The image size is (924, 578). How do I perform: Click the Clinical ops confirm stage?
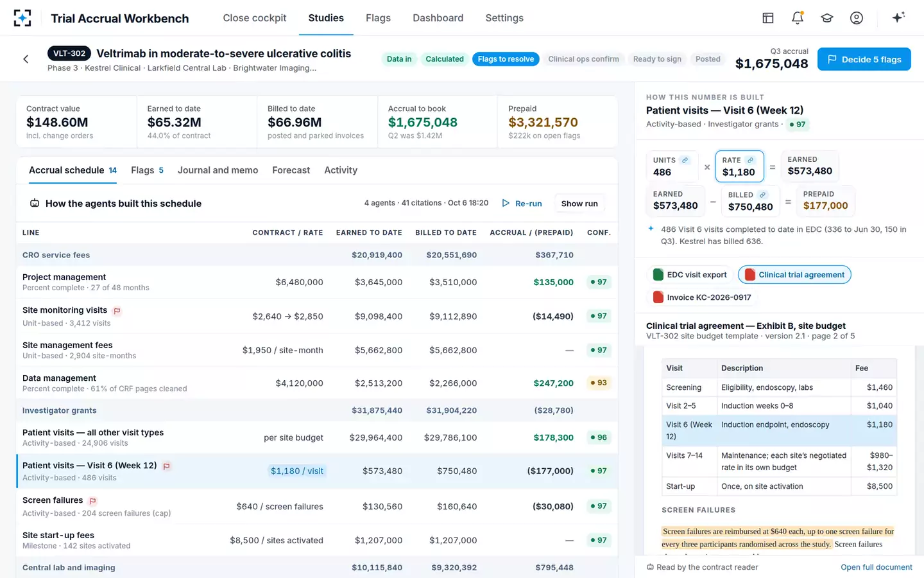pyautogui.click(x=583, y=59)
